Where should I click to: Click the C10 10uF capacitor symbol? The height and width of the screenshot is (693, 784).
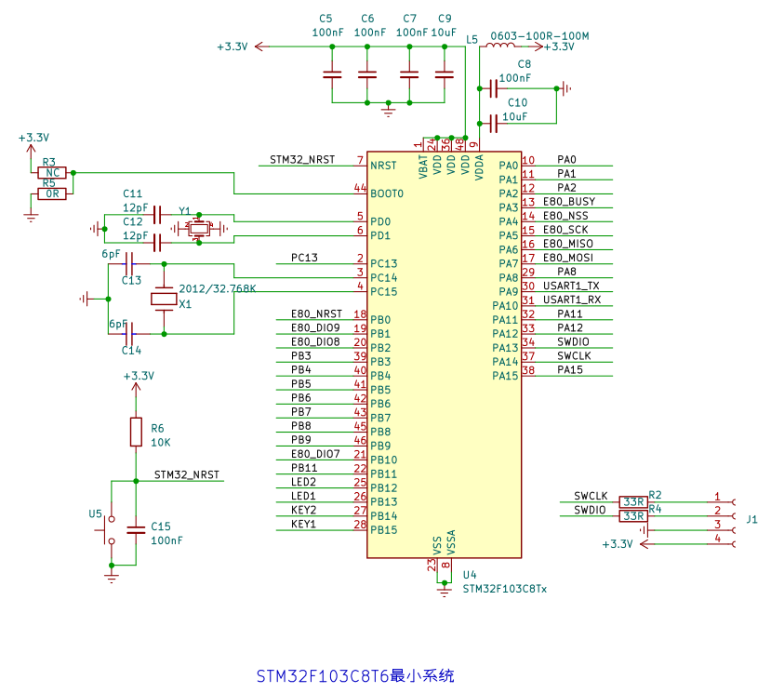click(x=493, y=121)
